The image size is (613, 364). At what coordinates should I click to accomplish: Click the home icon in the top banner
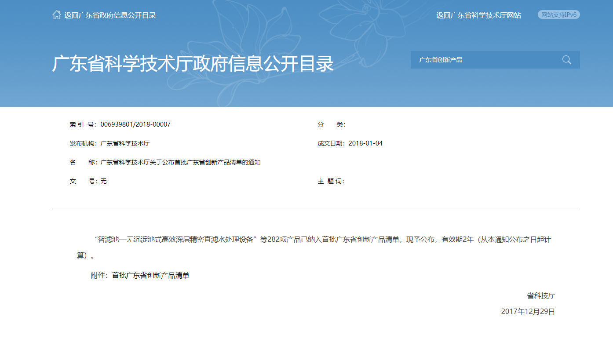click(x=56, y=14)
